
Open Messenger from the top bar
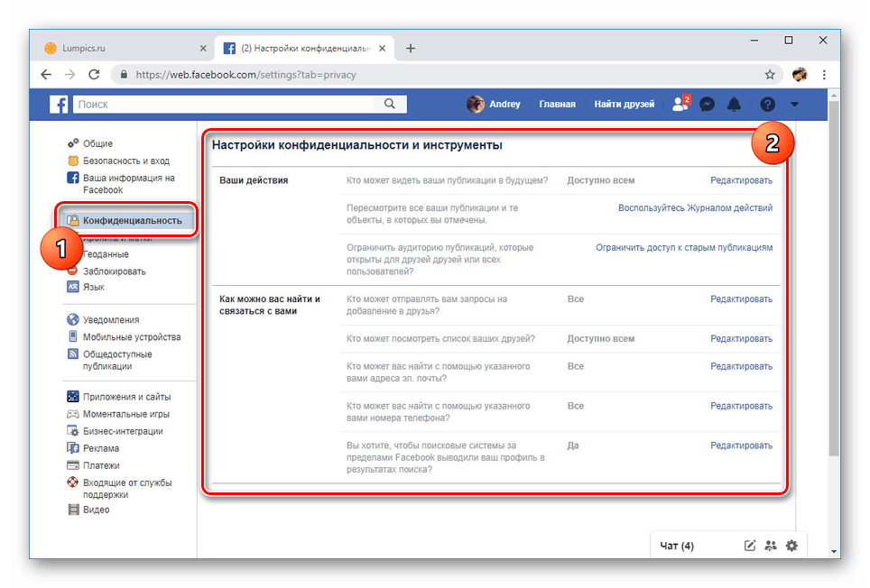(x=707, y=104)
